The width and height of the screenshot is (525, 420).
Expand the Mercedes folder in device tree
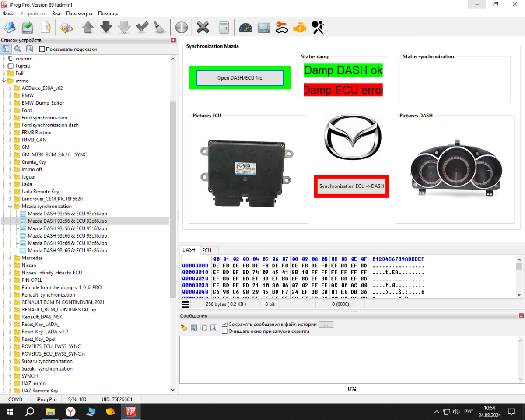coord(10,258)
